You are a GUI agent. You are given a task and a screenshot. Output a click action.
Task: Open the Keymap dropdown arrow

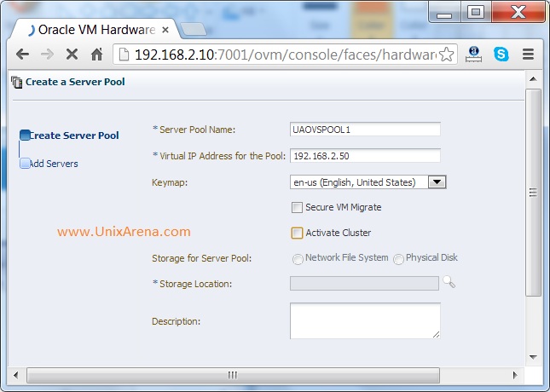tap(437, 182)
